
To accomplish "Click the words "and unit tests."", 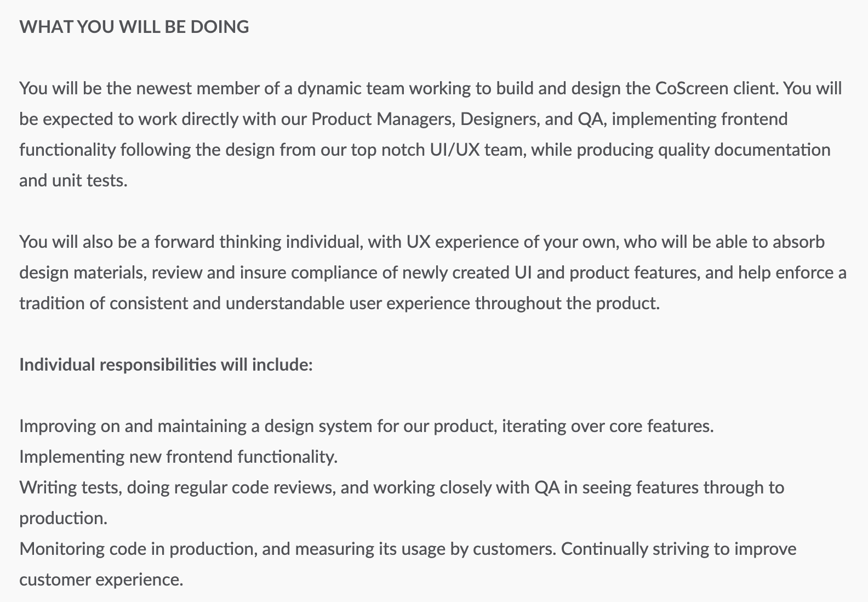I will [x=73, y=180].
